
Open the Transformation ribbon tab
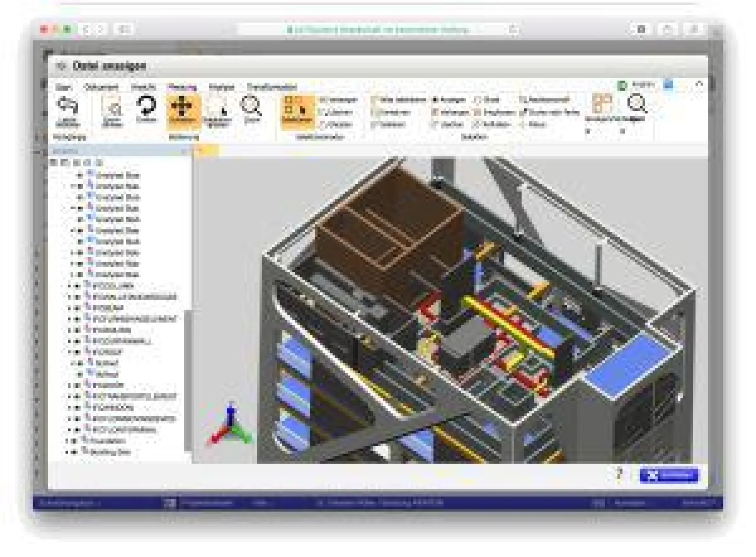tap(272, 87)
